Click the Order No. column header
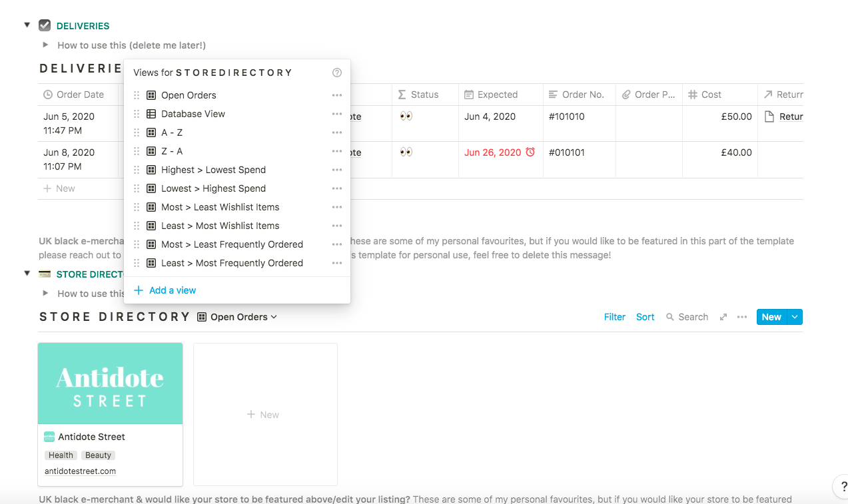This screenshot has height=504, width=848. [x=576, y=95]
